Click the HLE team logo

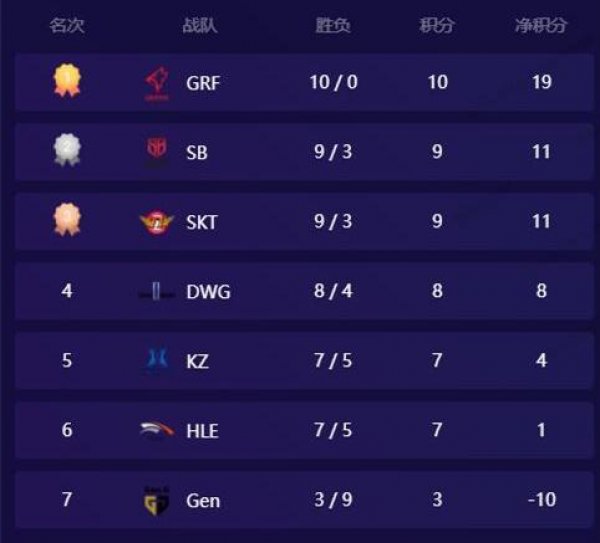coord(157,431)
